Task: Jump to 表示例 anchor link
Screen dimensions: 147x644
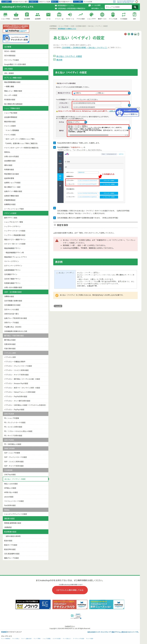Action: pyautogui.click(x=59, y=60)
